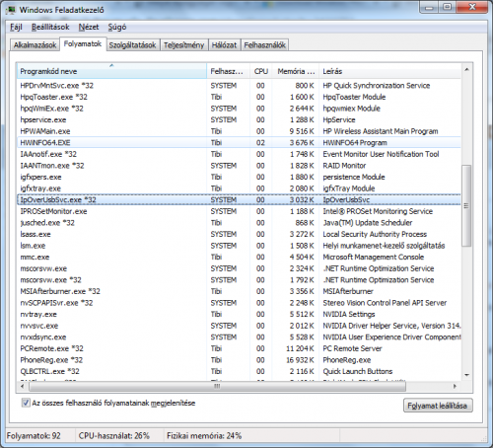Switch to the Szolgáltatások tab
Image resolution: width=493 pixels, height=448 pixels.
pyautogui.click(x=132, y=45)
